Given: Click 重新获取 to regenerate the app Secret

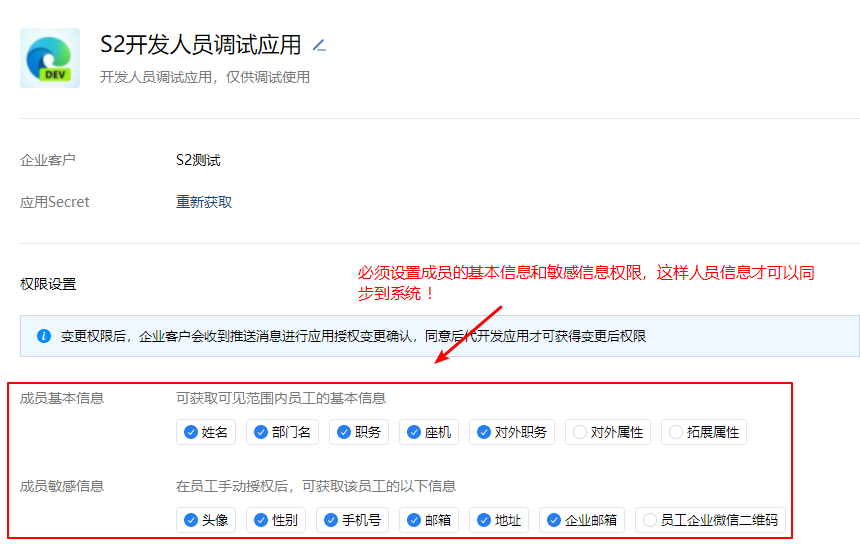Looking at the screenshot, I should [204, 202].
